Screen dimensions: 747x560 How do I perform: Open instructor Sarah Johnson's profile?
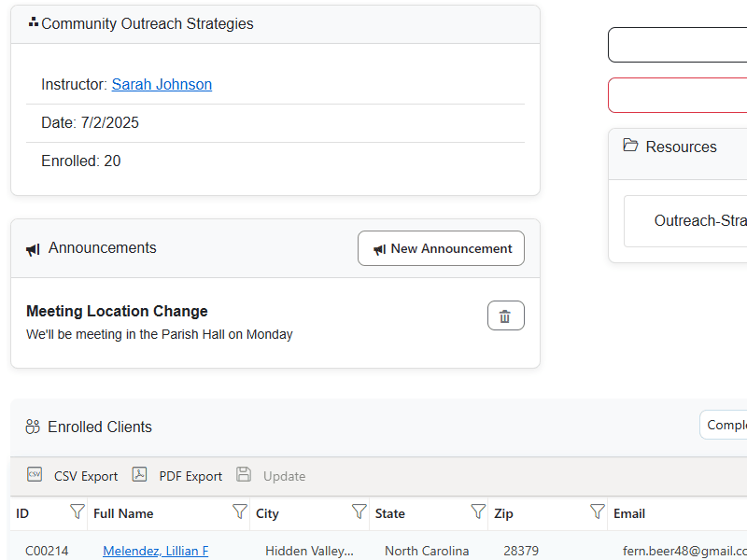(162, 85)
